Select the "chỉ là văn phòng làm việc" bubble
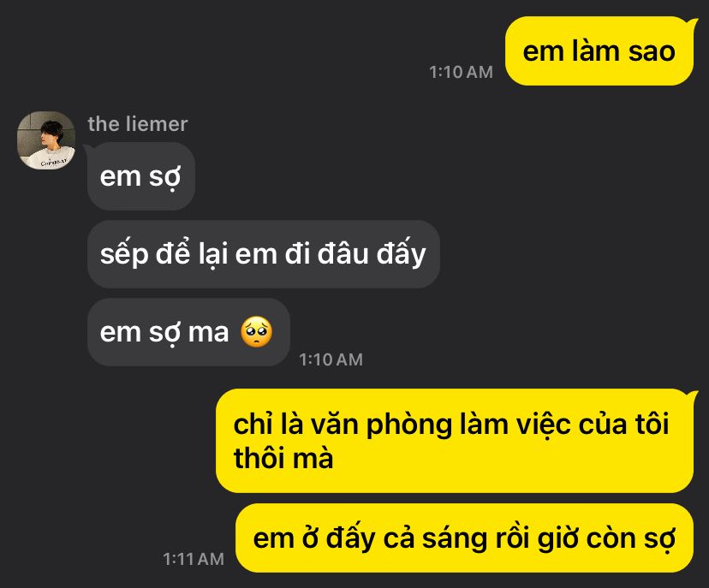This screenshot has height=588, width=709. pos(455,441)
